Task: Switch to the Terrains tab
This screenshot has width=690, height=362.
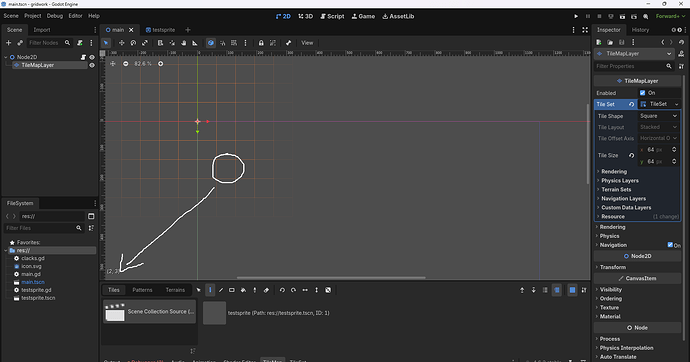Action: pyautogui.click(x=175, y=290)
